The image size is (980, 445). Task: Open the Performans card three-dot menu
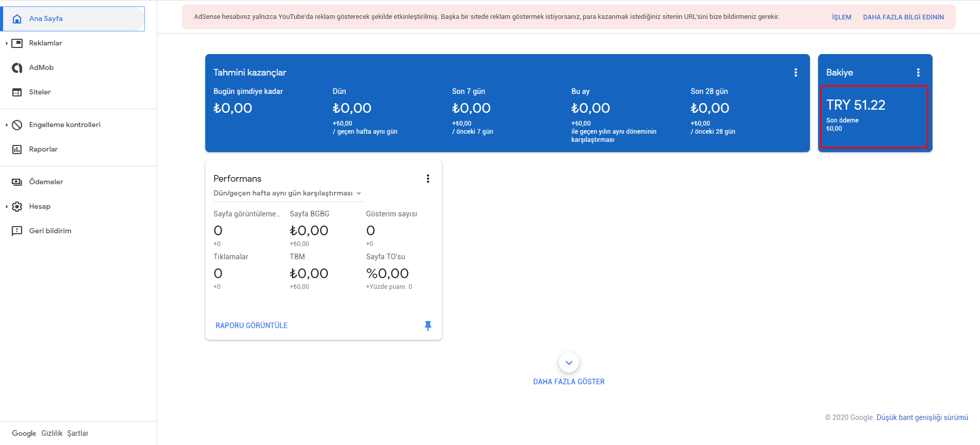(428, 179)
